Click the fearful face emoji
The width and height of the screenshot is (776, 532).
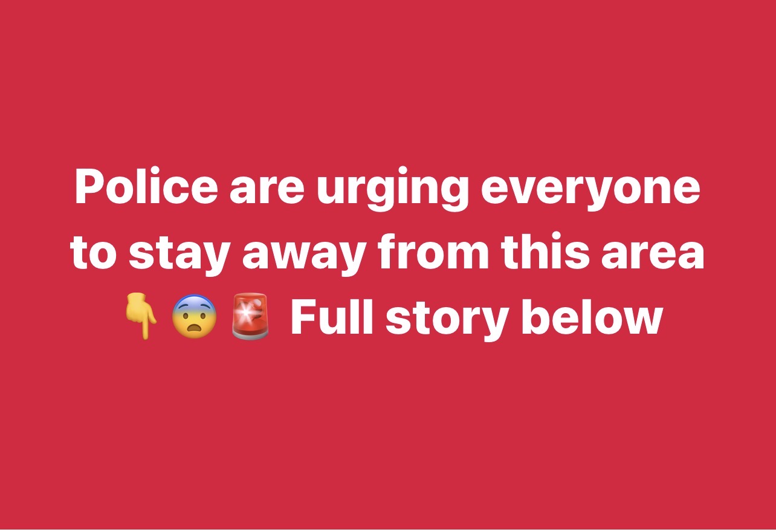tap(194, 317)
